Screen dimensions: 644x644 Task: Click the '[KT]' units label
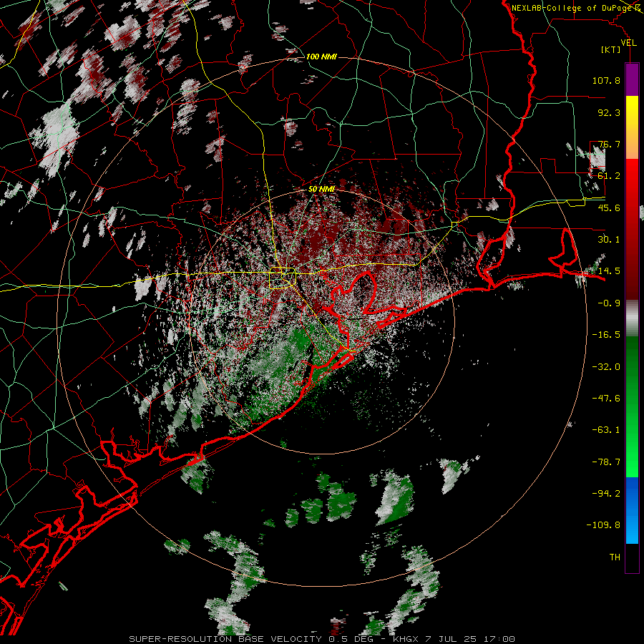611,49
